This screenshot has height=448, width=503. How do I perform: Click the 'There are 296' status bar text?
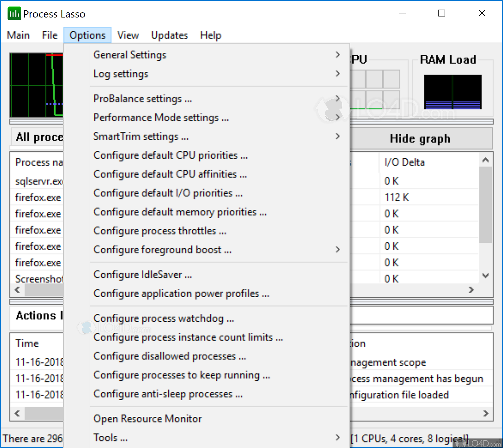(33, 439)
